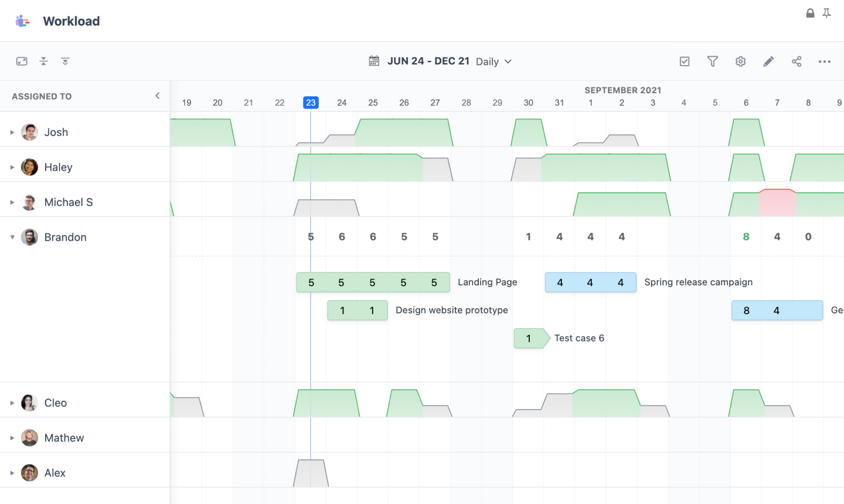The image size is (844, 504).
Task: Click Mathew's avatar
Action: pos(29,438)
